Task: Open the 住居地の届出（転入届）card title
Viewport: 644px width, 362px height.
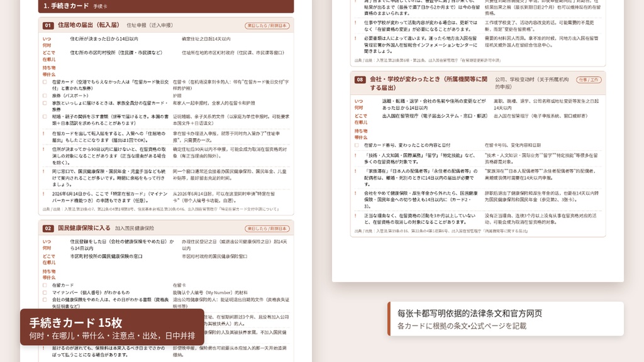Action: pyautogui.click(x=89, y=25)
